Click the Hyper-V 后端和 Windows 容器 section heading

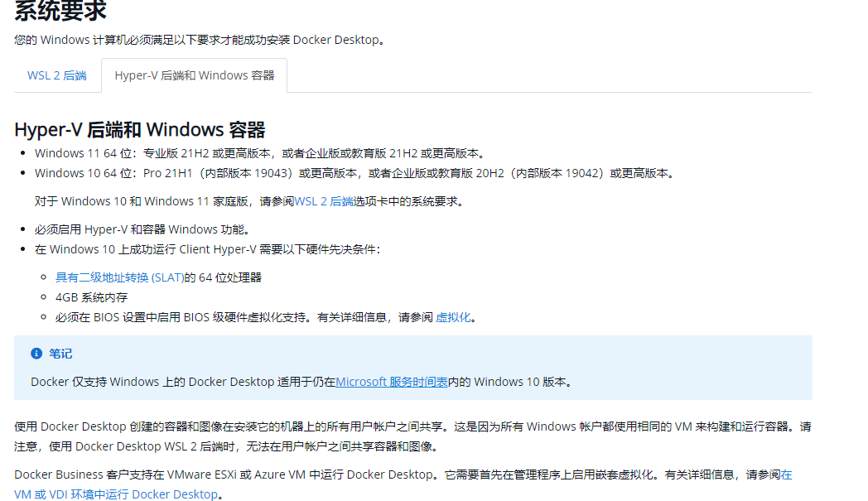click(x=139, y=129)
